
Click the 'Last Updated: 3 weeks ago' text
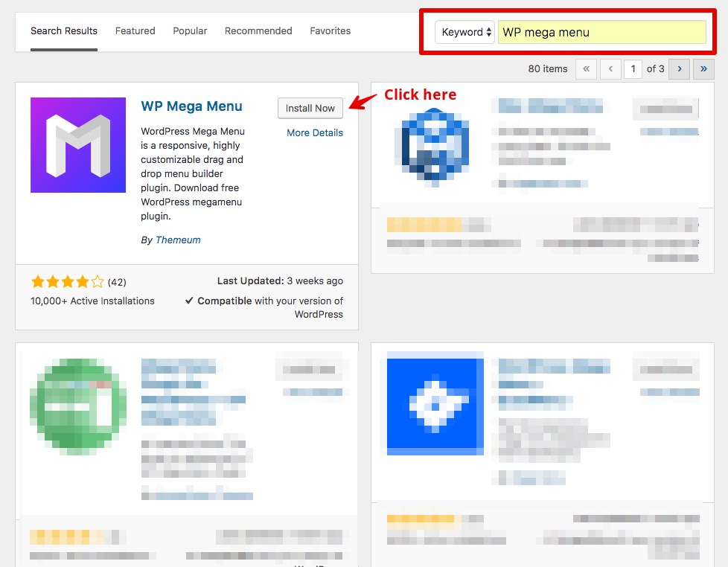280,281
